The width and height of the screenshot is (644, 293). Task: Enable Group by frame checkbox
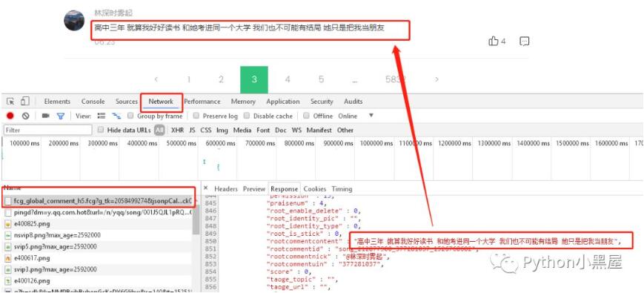tap(130, 116)
